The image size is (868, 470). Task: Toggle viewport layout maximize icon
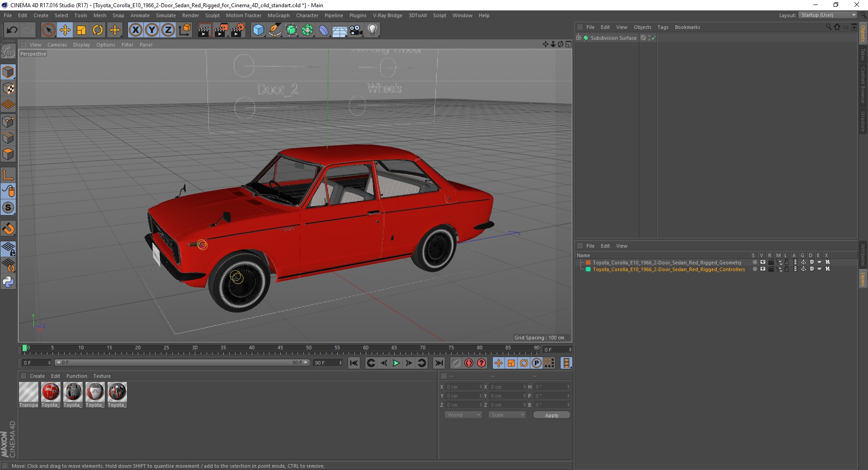568,44
